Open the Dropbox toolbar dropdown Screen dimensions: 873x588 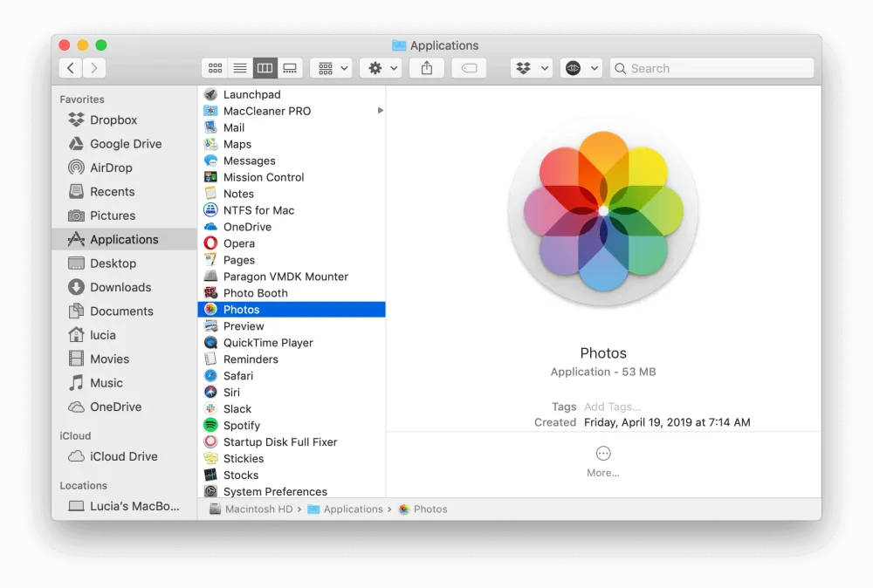coord(531,68)
